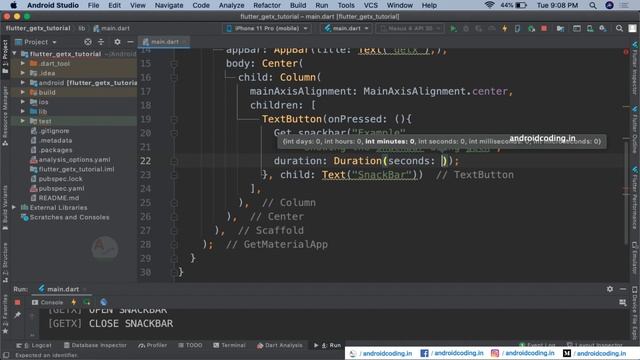640x360 pixels.
Task: Select analysis_options.yaml file
Action: (x=74, y=160)
